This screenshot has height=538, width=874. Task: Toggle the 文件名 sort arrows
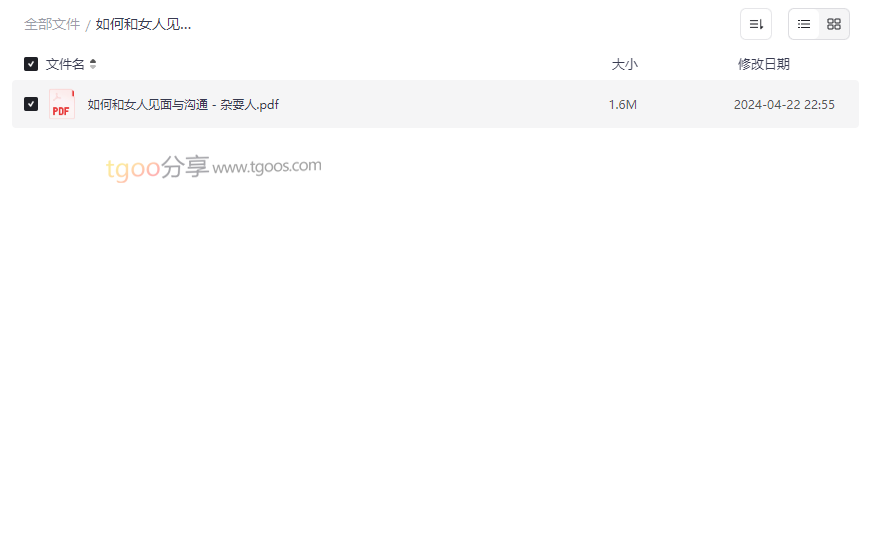coord(93,64)
